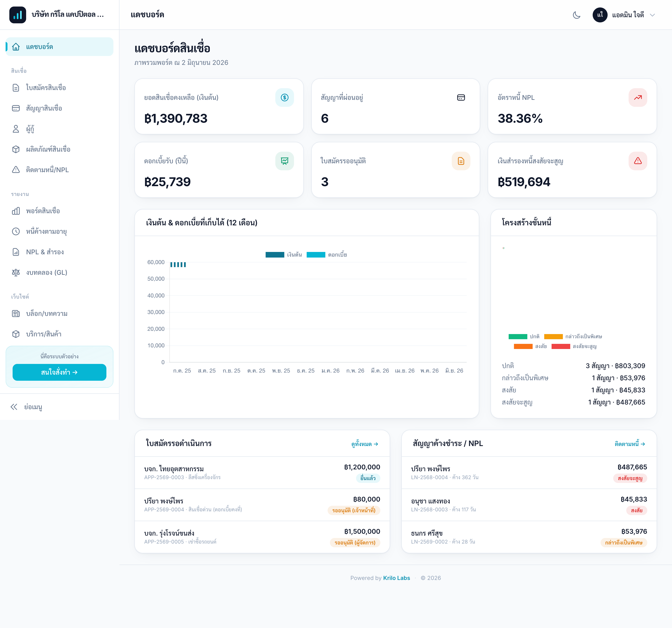Click the dollar icon on outstanding balance card
The image size is (672, 628).
285,97
